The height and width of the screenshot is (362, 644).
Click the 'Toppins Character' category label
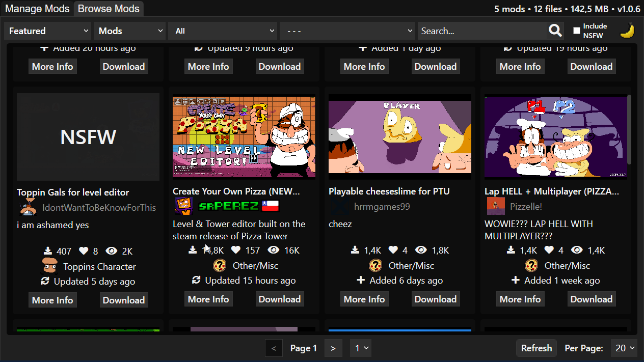100,267
